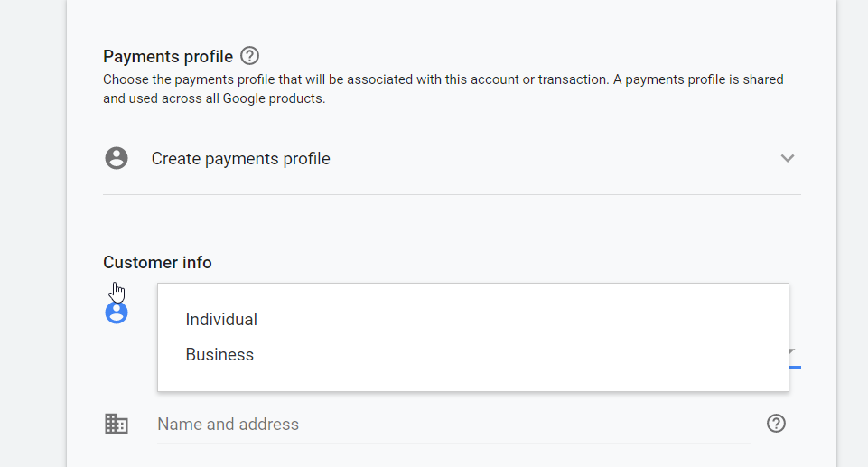
Task: Click the Customer info heading
Action: [157, 263]
